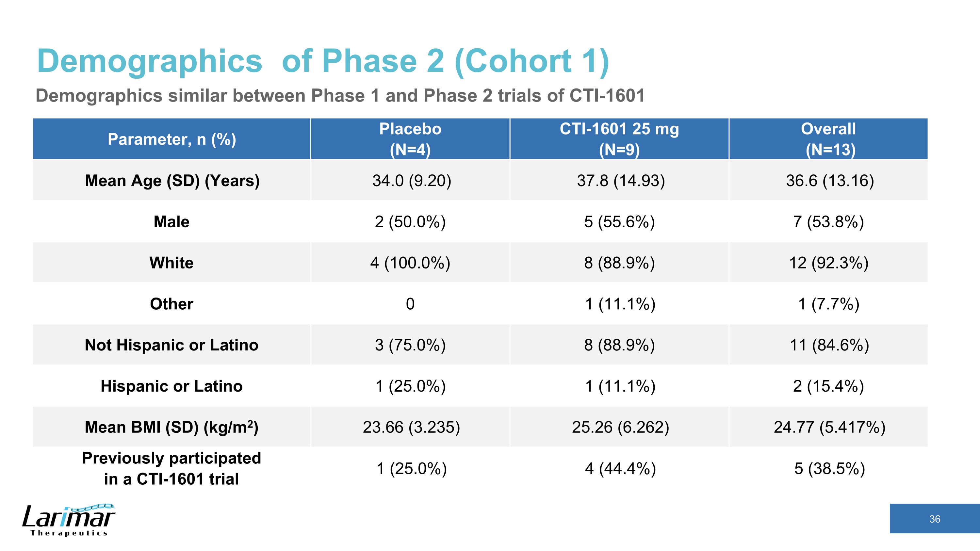Click the Other row's placebo value 0
The width and height of the screenshot is (980, 551).
coord(410,304)
